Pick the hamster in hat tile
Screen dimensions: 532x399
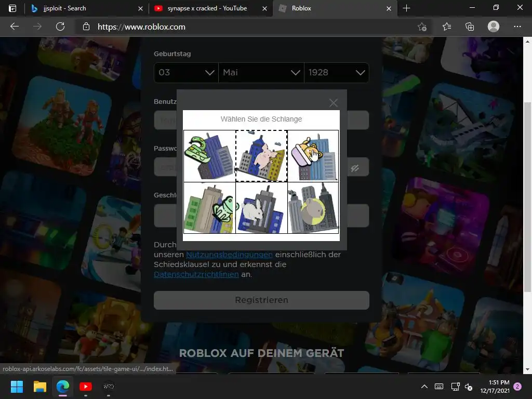(x=313, y=156)
